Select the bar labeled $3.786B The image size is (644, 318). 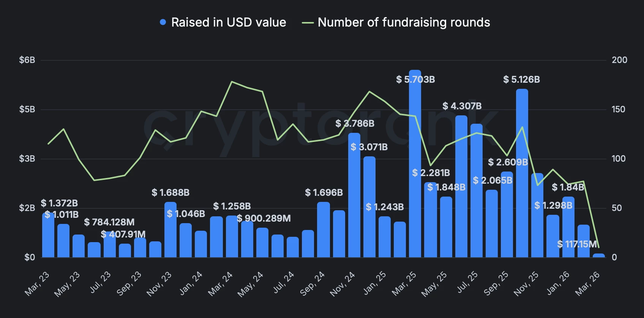354,195
